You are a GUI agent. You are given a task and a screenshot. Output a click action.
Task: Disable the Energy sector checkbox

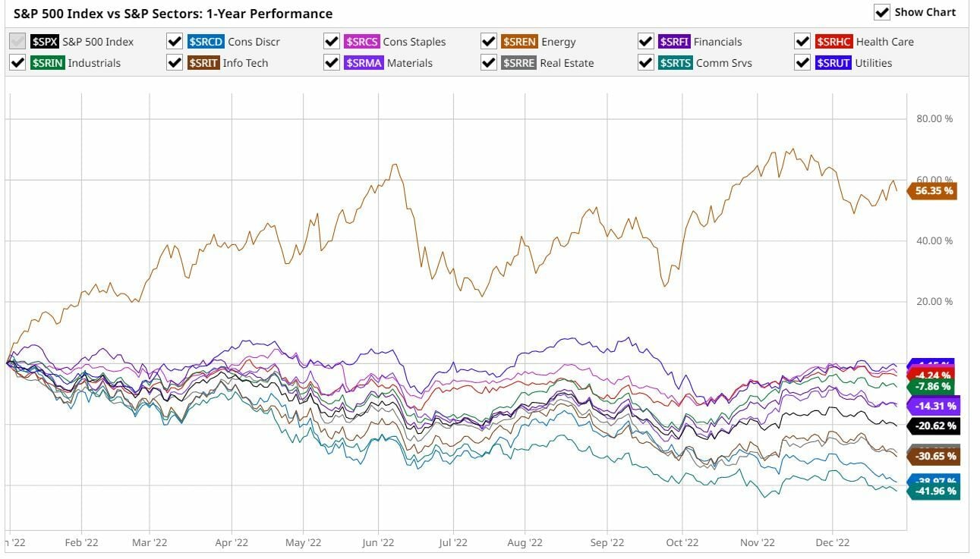click(x=489, y=42)
